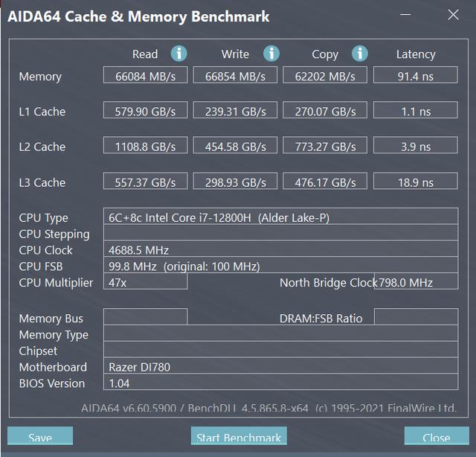476x457 pixels.
Task: Click the Copy info icon
Action: coord(360,53)
